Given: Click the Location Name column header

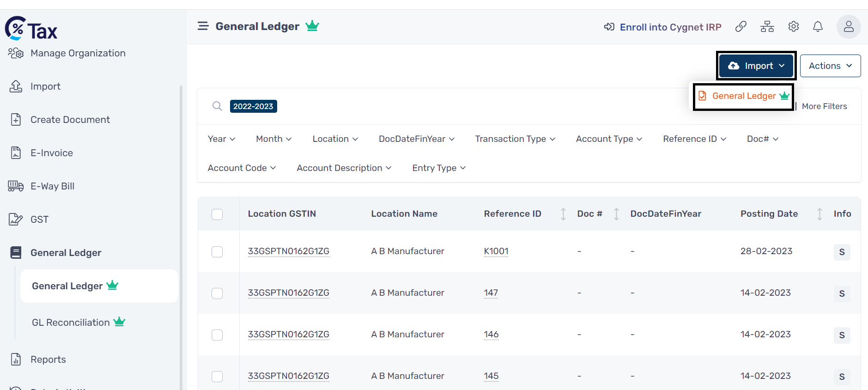Looking at the screenshot, I should [x=404, y=214].
